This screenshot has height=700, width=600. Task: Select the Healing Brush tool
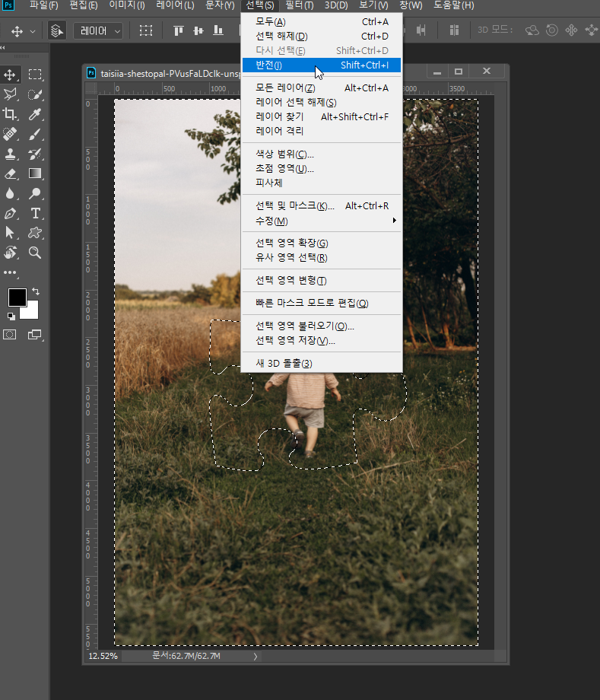click(x=10, y=134)
